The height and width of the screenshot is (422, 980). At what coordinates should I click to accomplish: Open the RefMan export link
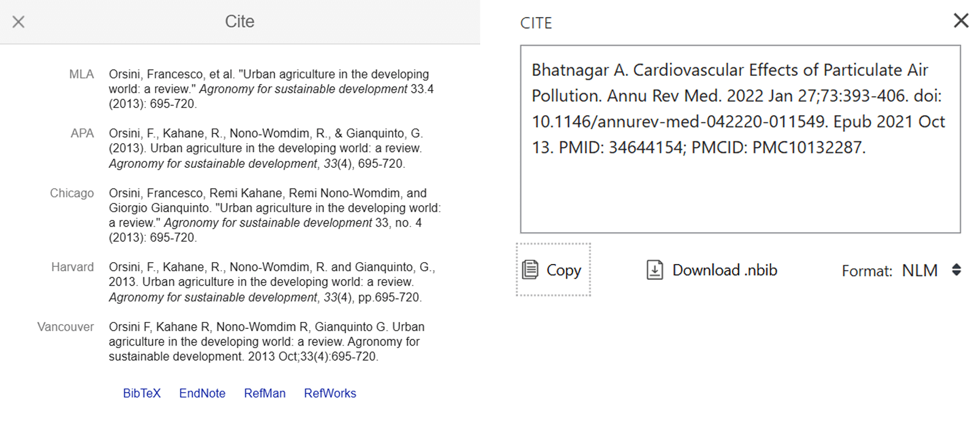pos(265,393)
